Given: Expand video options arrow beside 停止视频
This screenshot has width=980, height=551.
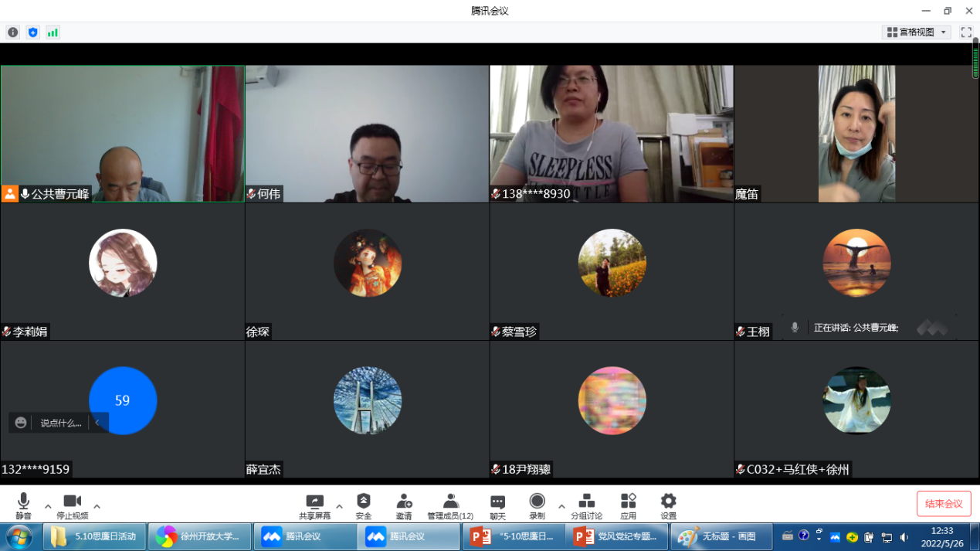Looking at the screenshot, I should (97, 506).
